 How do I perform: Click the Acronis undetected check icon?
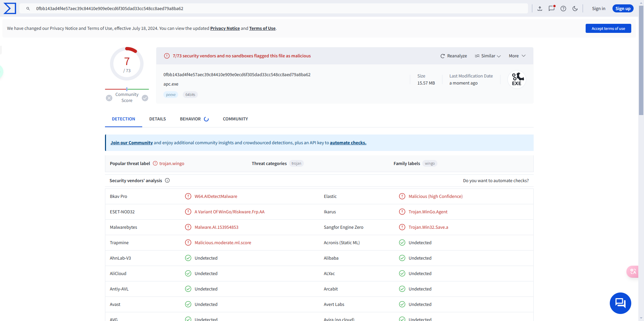(x=402, y=243)
